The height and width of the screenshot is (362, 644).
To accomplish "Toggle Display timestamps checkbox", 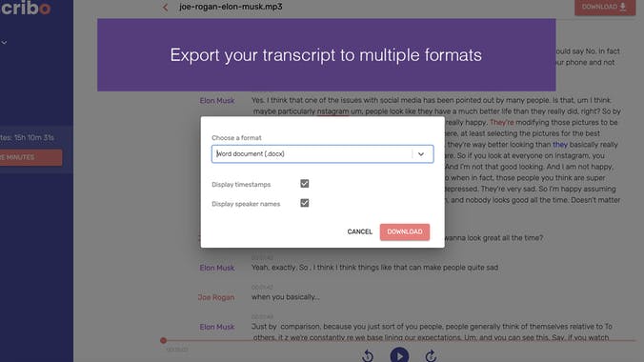I will tap(304, 184).
